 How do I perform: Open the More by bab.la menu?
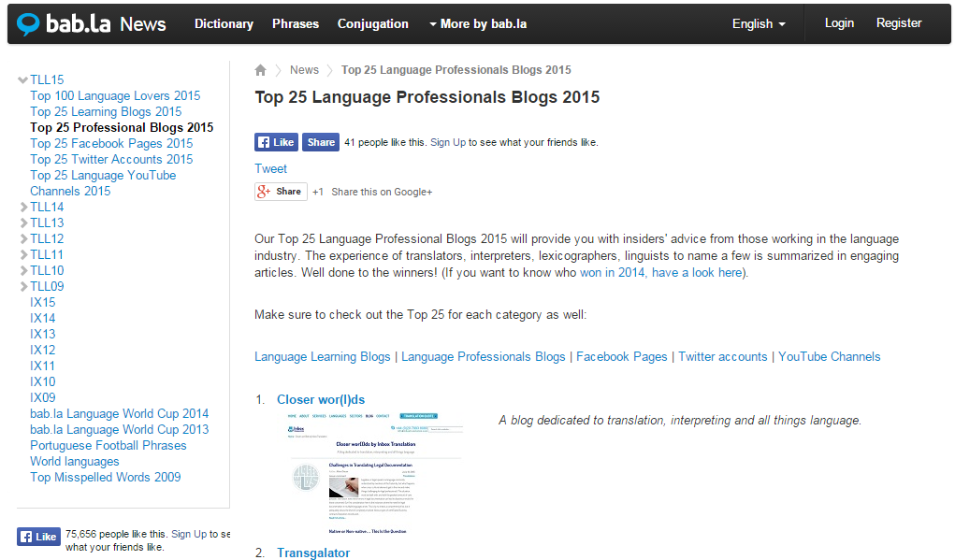point(478,23)
